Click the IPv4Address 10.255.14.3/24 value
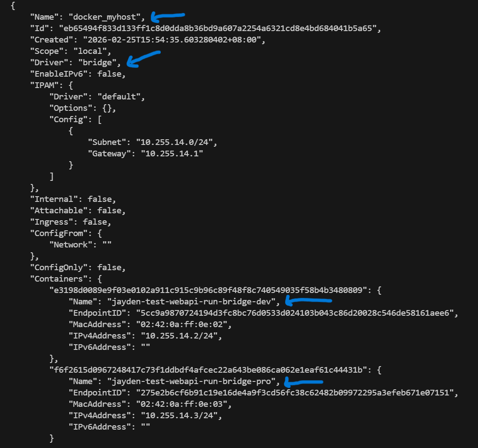The height and width of the screenshot is (448, 478). (179, 416)
